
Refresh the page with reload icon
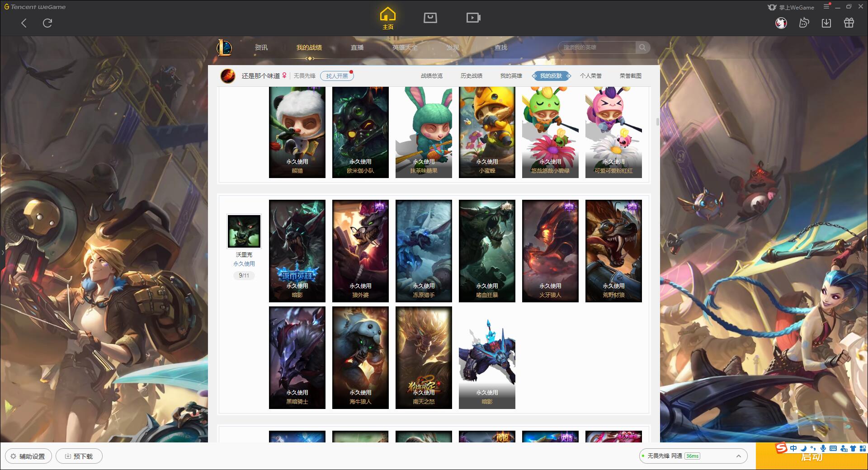[x=47, y=23]
